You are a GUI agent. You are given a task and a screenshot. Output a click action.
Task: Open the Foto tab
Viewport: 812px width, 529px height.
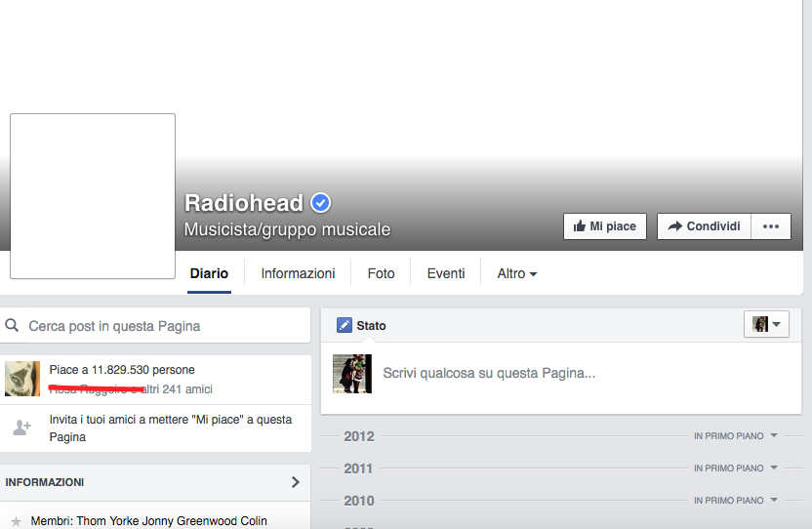[382, 273]
